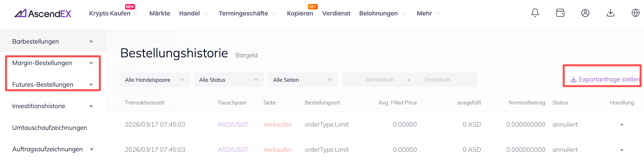Click the Startdatum date field
The image size is (644, 160).
coord(379,80)
